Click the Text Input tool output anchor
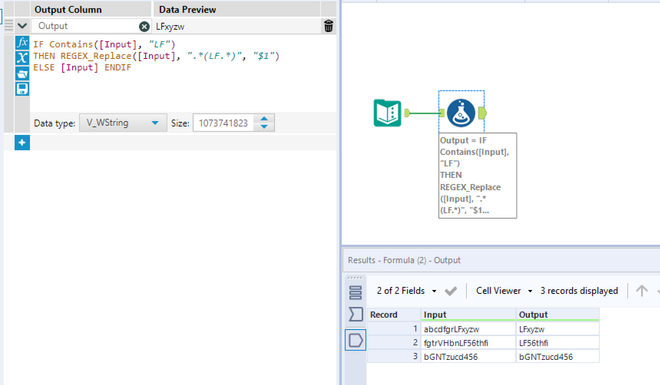Image resolution: width=660 pixels, height=385 pixels. click(407, 113)
